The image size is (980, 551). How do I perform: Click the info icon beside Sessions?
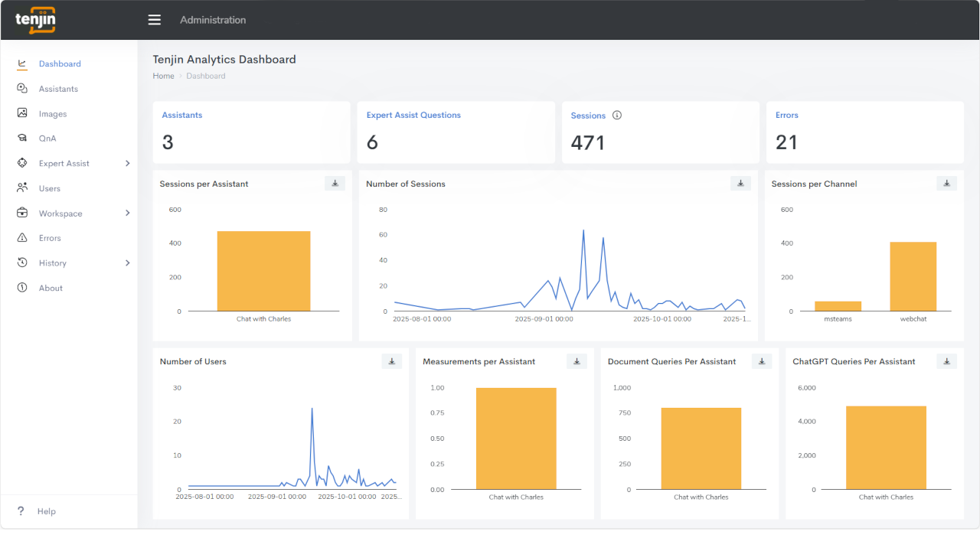click(617, 116)
